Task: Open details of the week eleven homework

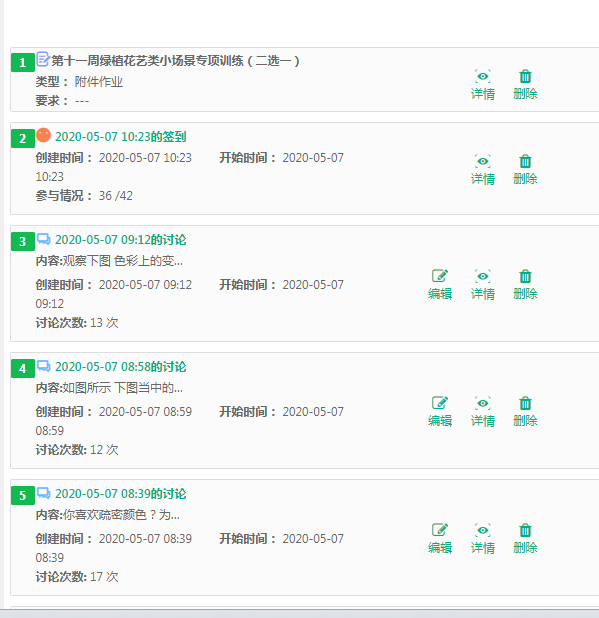Action: (x=483, y=85)
